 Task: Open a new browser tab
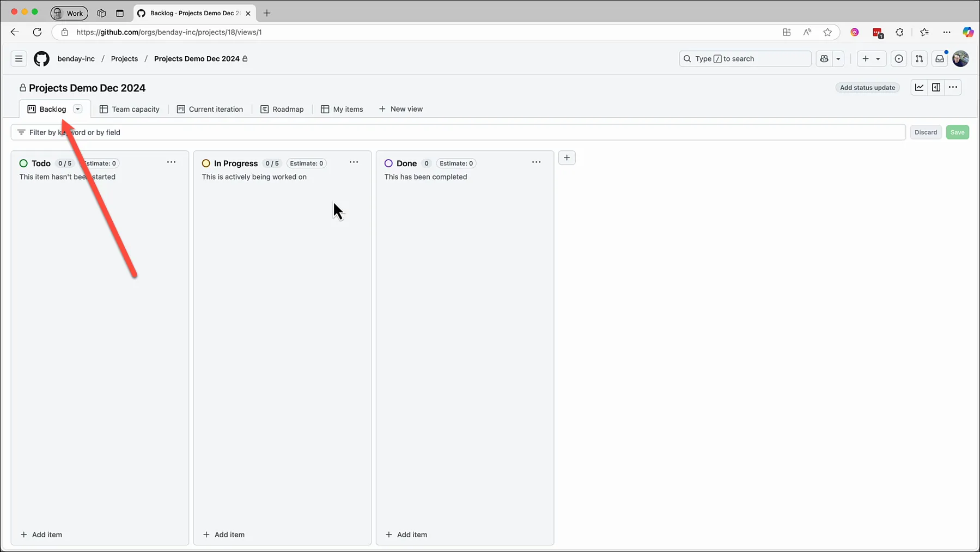click(x=267, y=13)
